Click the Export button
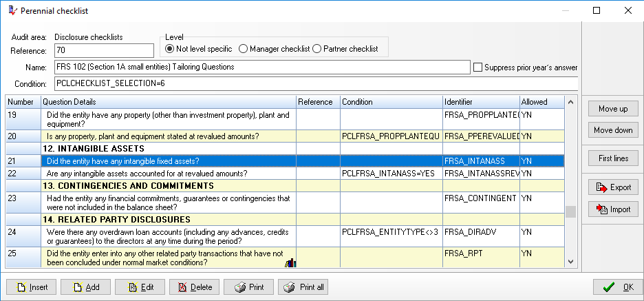 pyautogui.click(x=613, y=187)
